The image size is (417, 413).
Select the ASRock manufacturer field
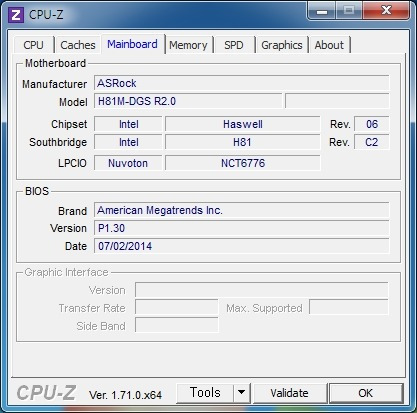click(x=241, y=83)
